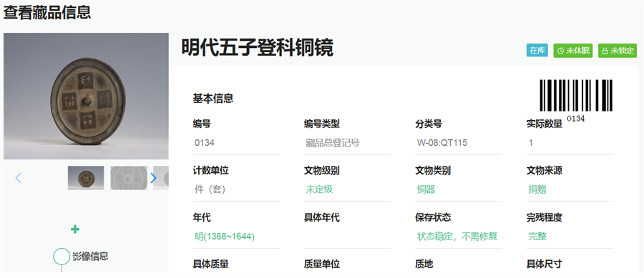Open the first bronze mirror thumbnail
The image size is (644, 278).
(x=86, y=178)
